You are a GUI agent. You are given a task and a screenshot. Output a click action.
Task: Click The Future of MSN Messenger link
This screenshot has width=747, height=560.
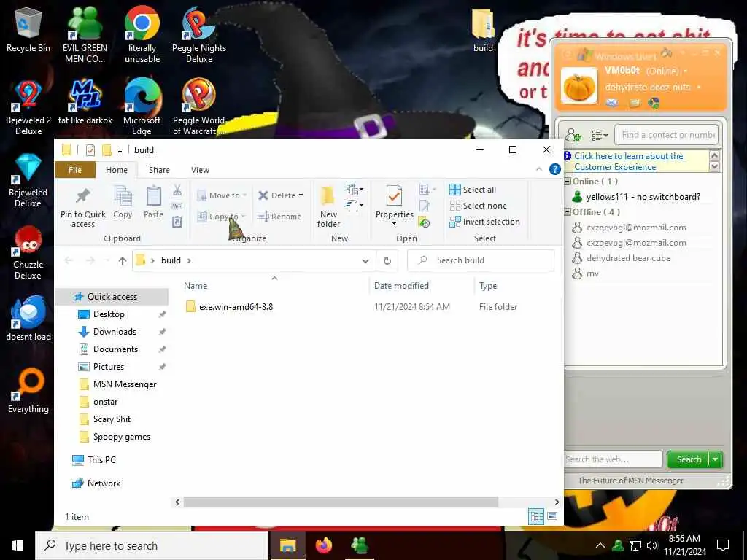click(x=630, y=481)
